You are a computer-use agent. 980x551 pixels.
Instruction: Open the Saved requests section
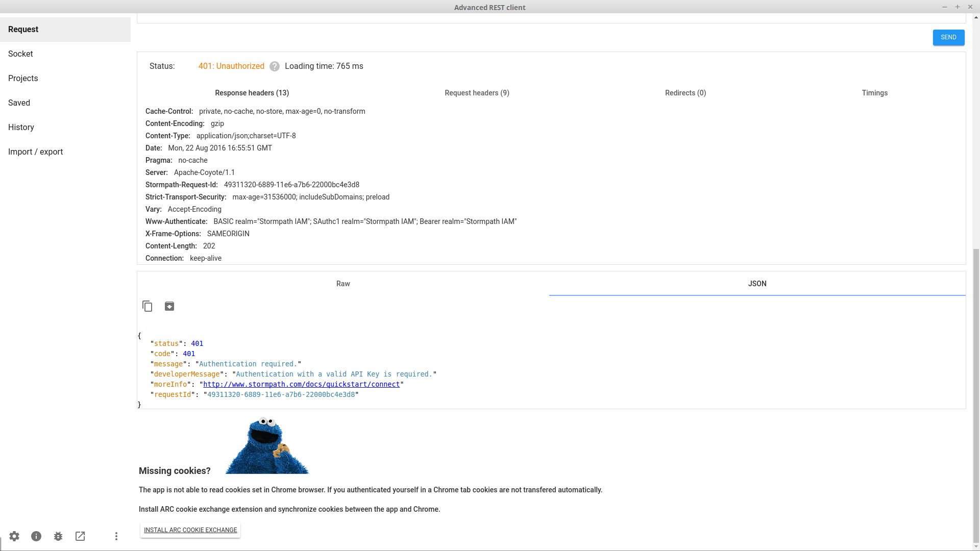pos(65,103)
